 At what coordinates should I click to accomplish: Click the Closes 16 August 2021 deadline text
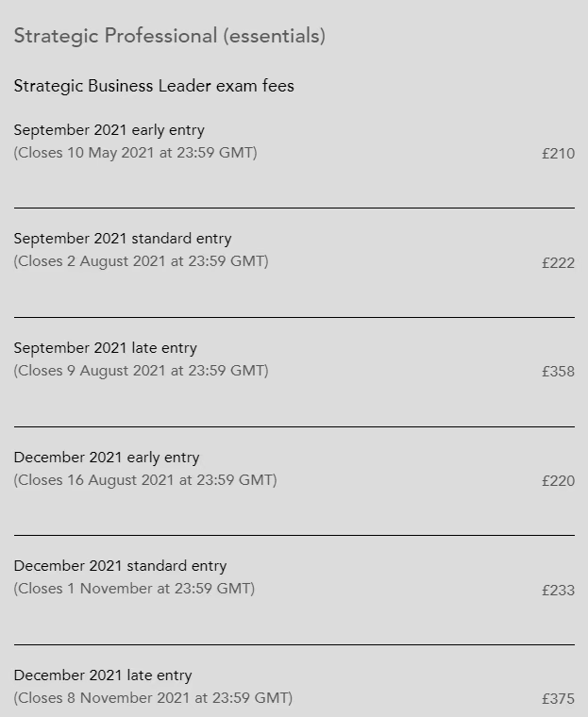click(145, 479)
